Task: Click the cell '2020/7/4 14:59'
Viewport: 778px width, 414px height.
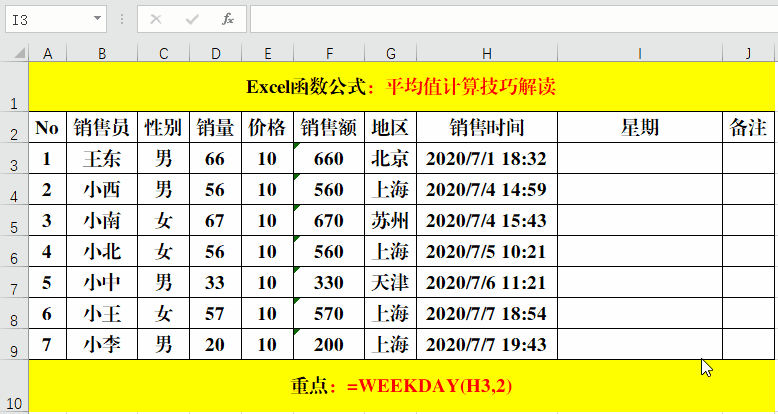Action: pos(487,189)
